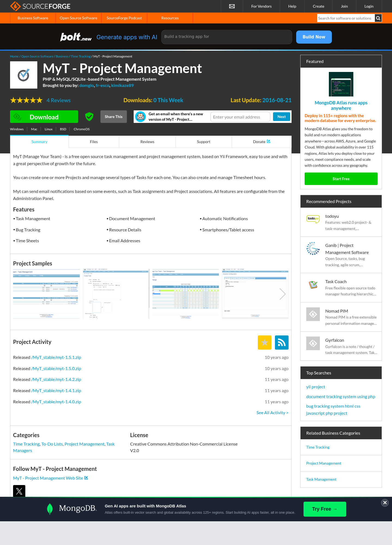Screen dimensions: 392x545
Task: Click the SourceForge logo
Action: click(x=40, y=6)
